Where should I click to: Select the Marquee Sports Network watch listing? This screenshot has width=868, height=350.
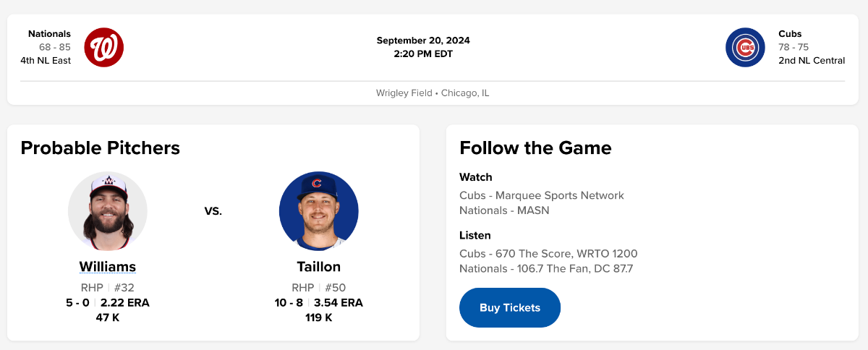pos(541,195)
